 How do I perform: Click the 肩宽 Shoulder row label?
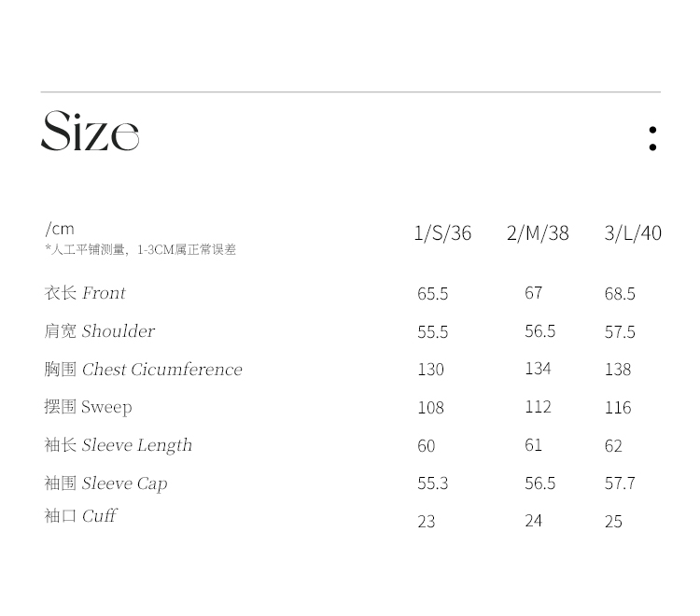[100, 331]
